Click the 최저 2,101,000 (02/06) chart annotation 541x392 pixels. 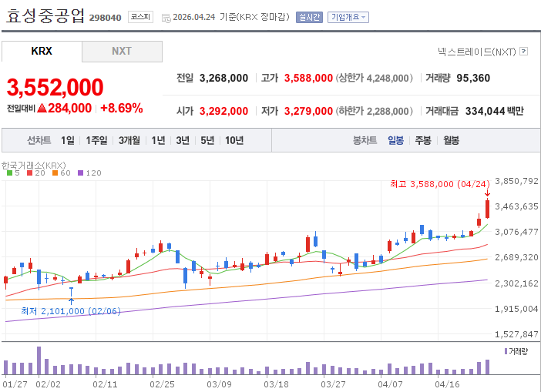(x=71, y=311)
